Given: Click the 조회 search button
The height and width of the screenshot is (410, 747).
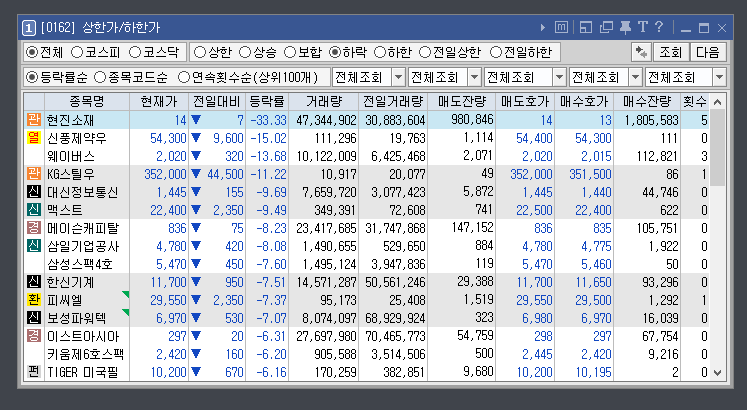Looking at the screenshot, I should pyautogui.click(x=671, y=52).
